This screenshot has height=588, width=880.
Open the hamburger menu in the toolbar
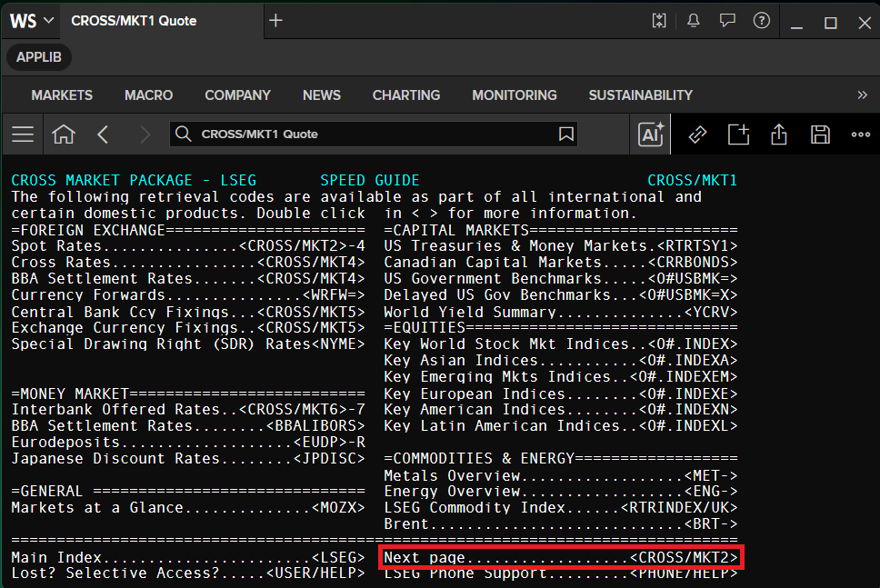23,135
